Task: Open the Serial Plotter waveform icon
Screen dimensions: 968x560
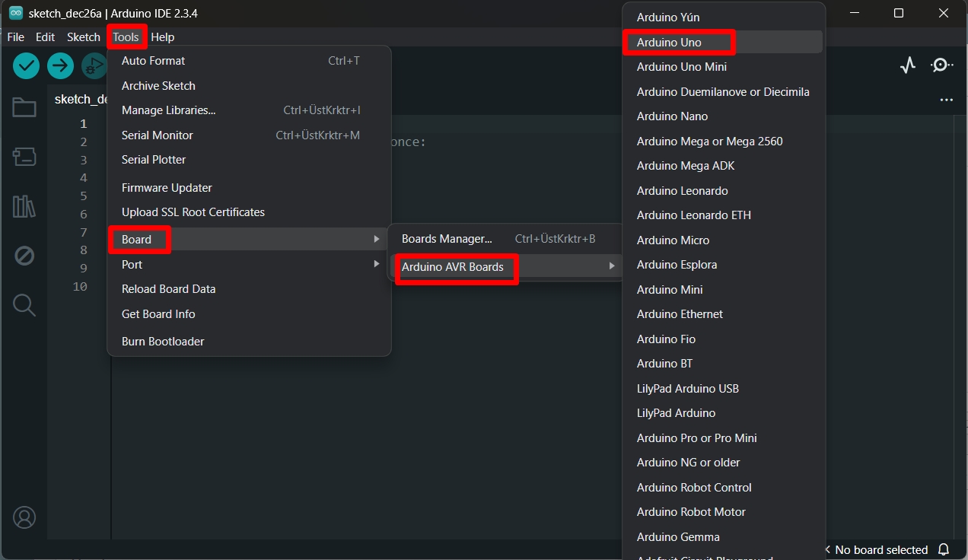Action: (x=907, y=66)
